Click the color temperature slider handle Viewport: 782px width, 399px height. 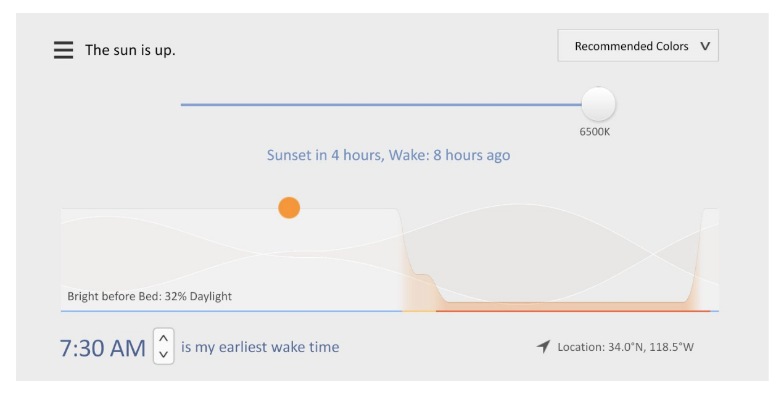click(598, 104)
